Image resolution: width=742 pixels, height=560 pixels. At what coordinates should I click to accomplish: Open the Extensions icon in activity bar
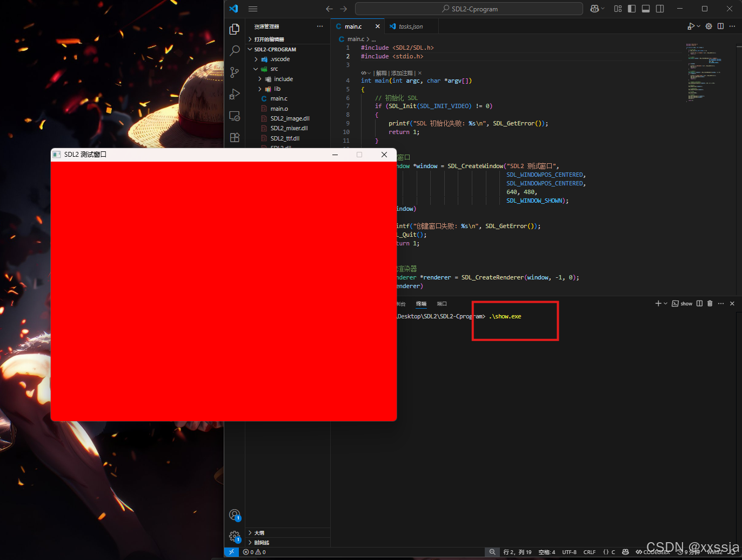tap(235, 137)
